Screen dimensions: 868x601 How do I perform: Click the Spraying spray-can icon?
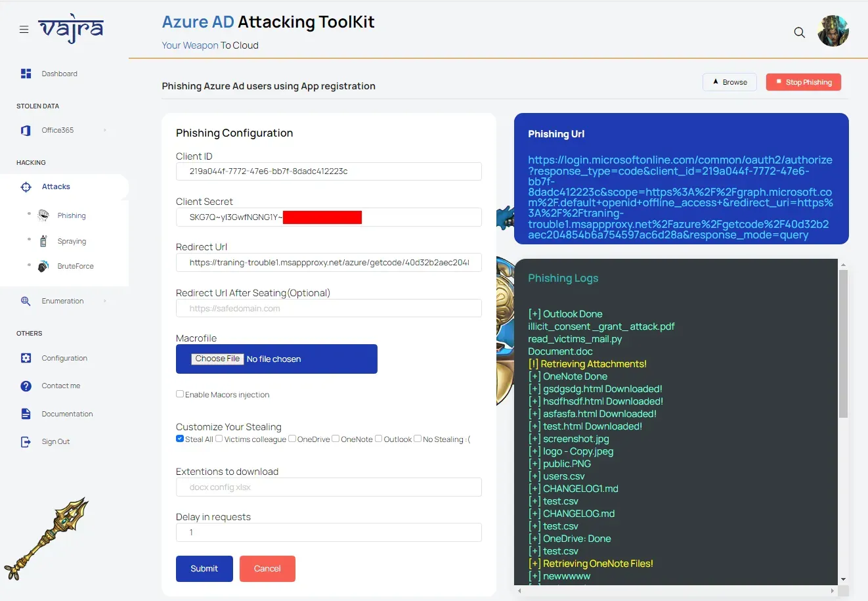click(x=43, y=241)
